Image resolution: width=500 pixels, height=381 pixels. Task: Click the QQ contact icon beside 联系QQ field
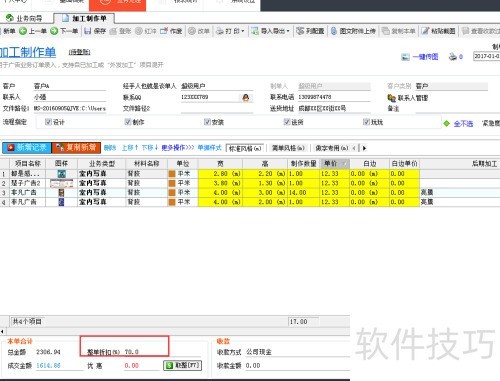[x=246, y=98]
